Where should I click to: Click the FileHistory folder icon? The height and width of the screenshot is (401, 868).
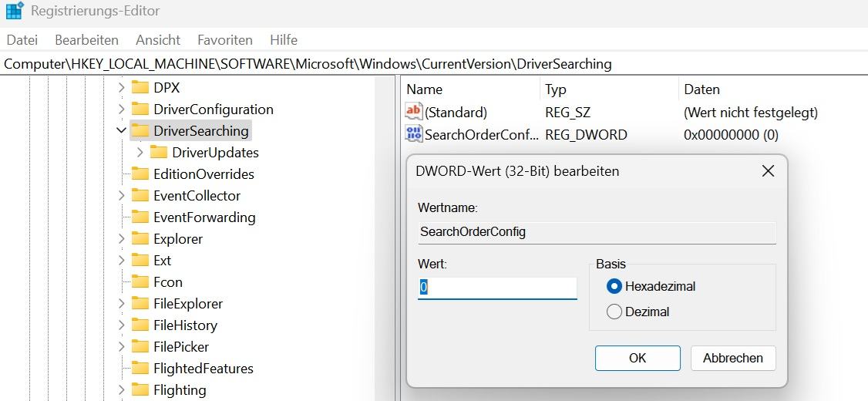(x=140, y=325)
